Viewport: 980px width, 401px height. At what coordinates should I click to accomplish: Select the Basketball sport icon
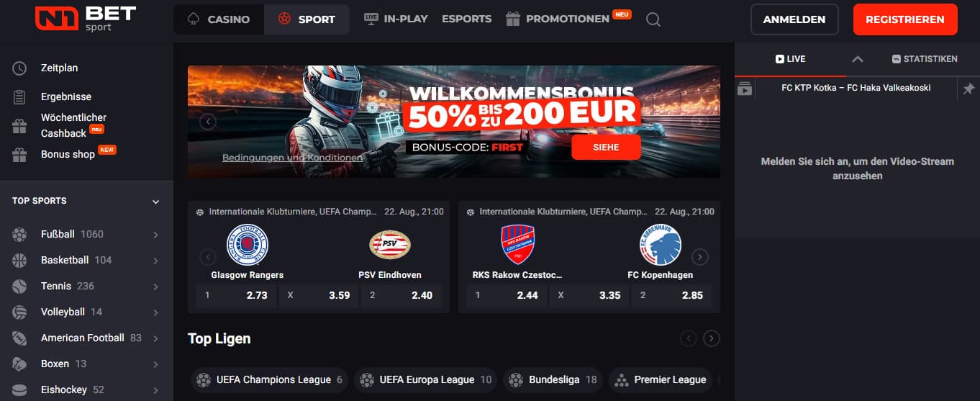[19, 260]
